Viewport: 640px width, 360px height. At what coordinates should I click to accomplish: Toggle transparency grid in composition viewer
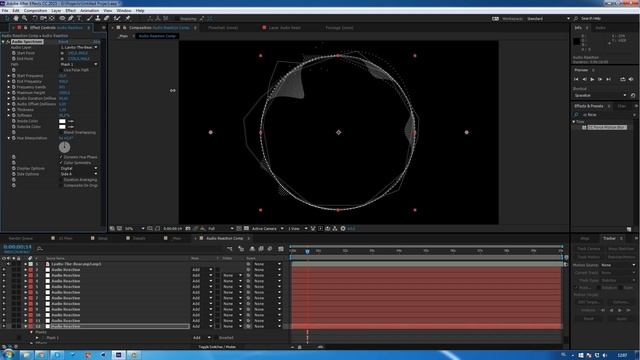tap(246, 229)
